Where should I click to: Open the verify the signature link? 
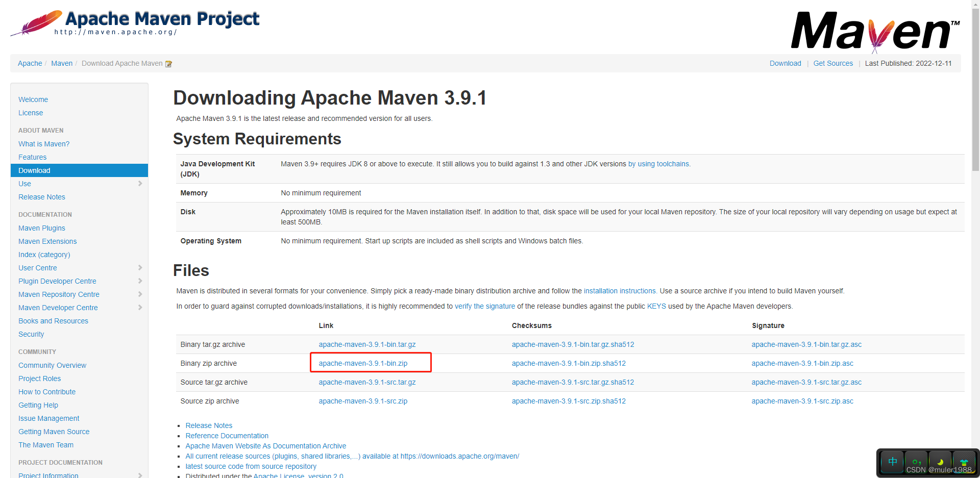coord(485,306)
